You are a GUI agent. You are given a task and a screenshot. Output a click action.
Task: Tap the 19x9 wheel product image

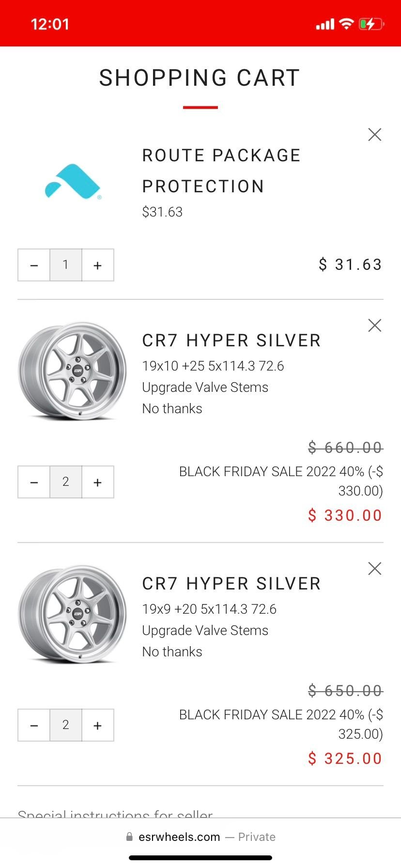(x=73, y=614)
